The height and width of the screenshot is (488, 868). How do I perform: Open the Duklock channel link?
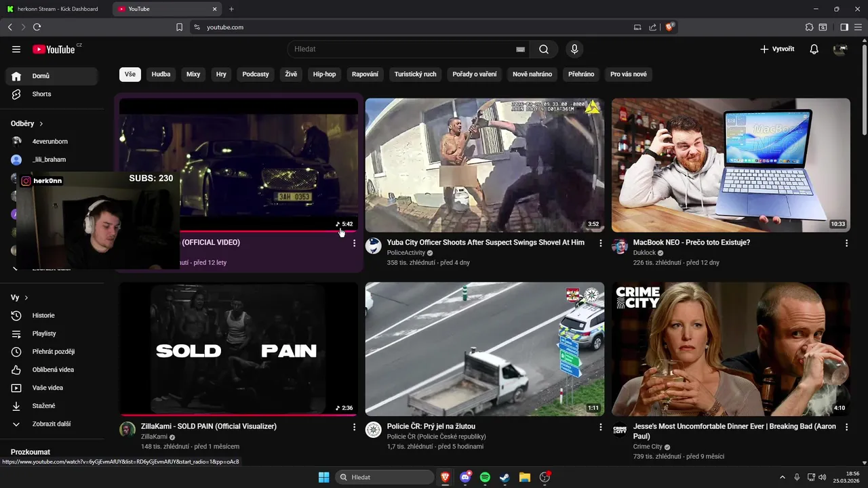tap(645, 253)
